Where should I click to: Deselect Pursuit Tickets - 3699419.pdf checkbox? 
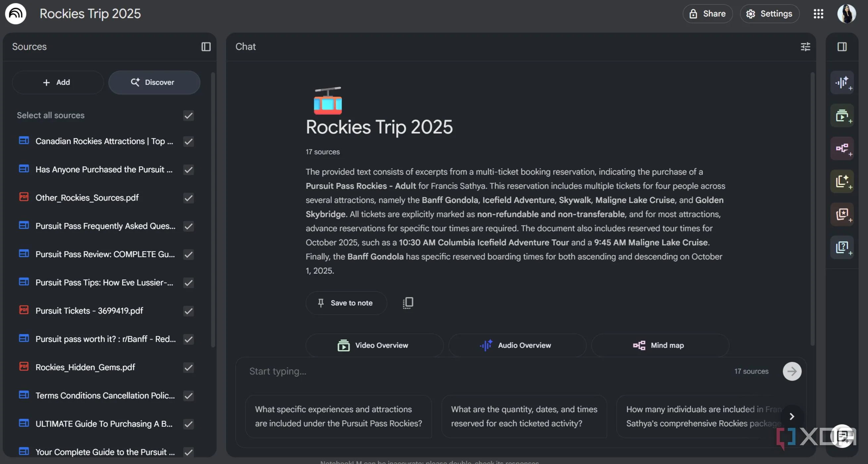[x=189, y=311]
